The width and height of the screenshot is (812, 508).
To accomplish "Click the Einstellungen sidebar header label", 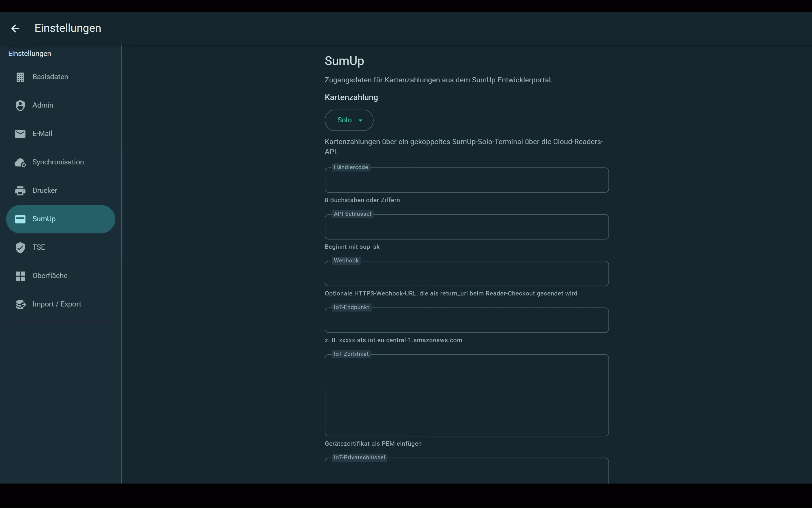I will click(x=30, y=54).
